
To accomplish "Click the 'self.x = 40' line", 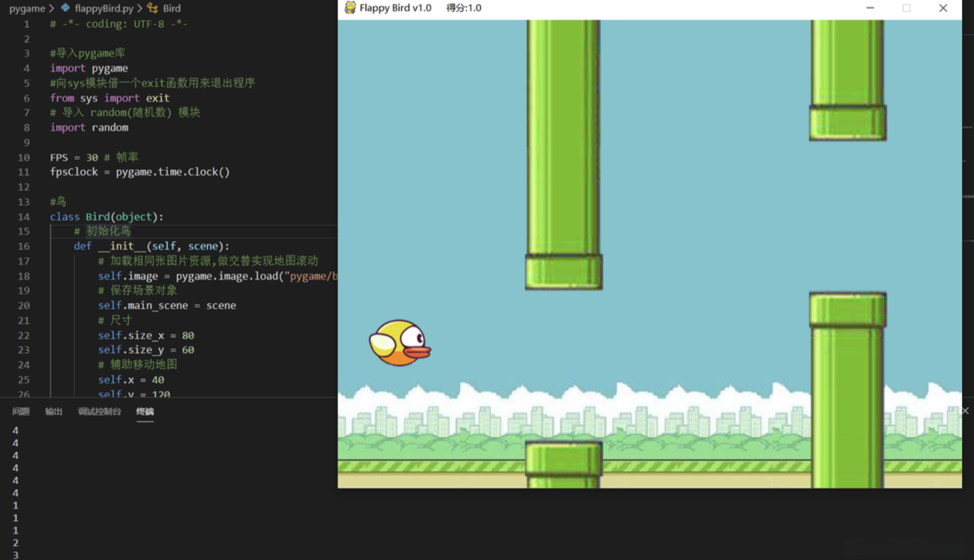I will (131, 380).
